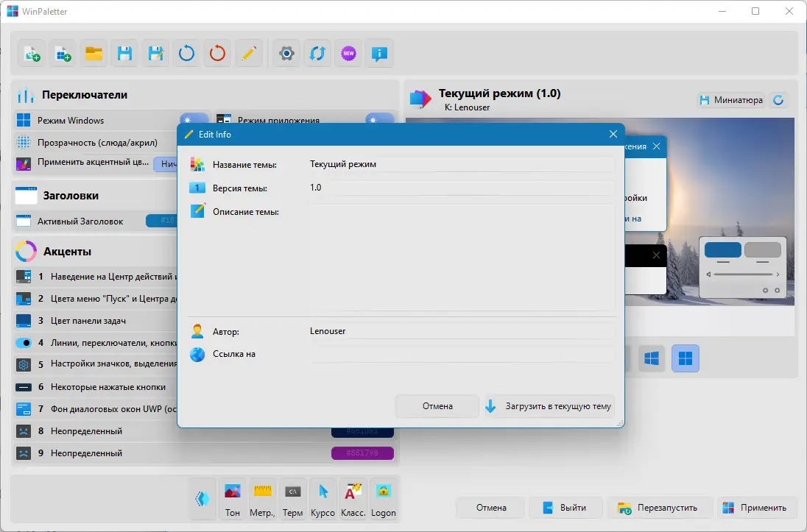This screenshot has height=532, width=807.
Task: Open About via blue info bubble icon
Action: (x=379, y=54)
